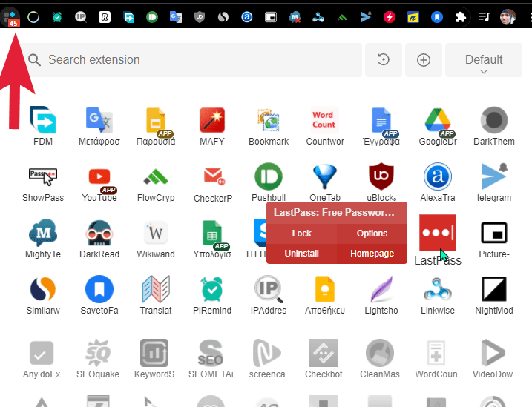
Task: Open the Παρουσιά Slides app icon
Action: point(156,120)
